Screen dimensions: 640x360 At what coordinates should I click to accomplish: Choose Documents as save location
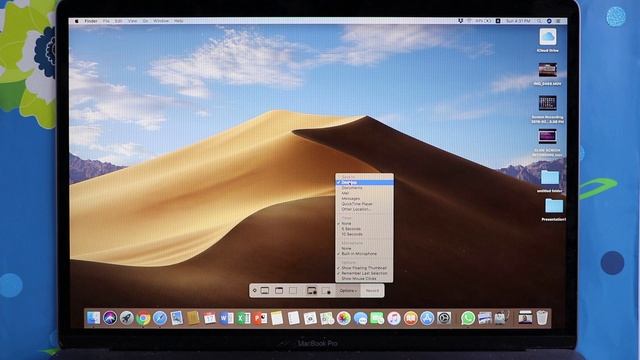(x=364, y=188)
